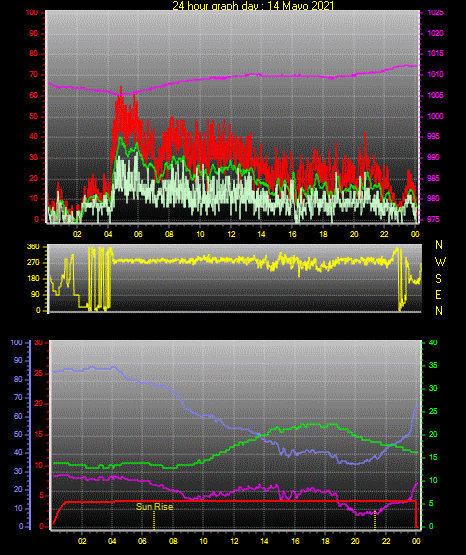This screenshot has width=466, height=555.
Task: Click the magenta 1015 pressure axis label
Action: click(x=435, y=53)
